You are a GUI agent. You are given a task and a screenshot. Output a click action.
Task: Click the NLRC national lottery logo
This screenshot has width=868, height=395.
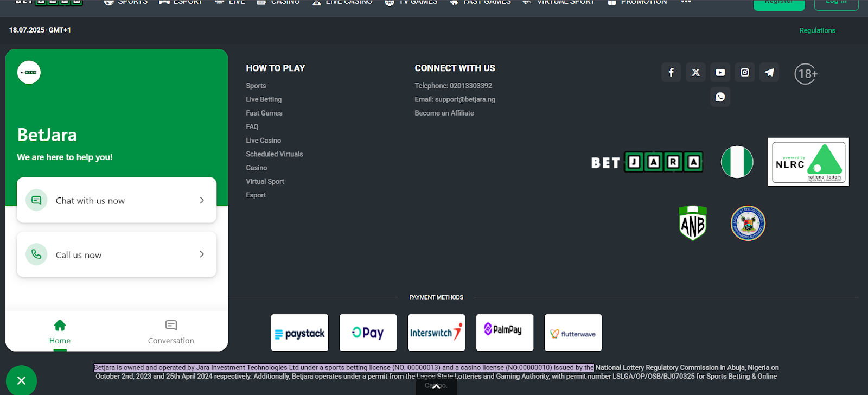pos(808,162)
